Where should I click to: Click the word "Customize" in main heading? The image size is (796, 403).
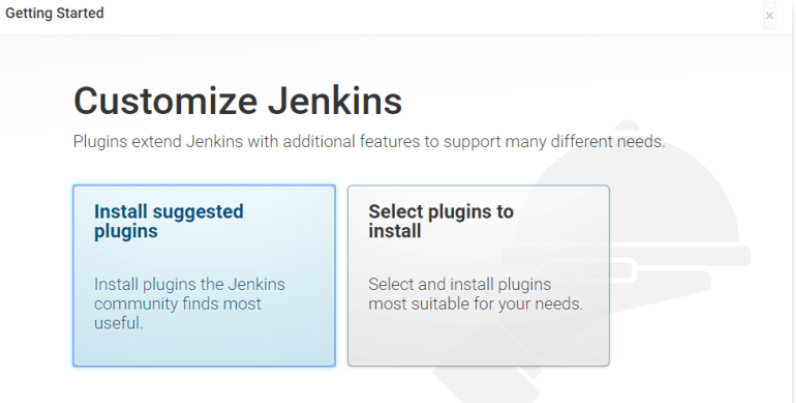(151, 101)
